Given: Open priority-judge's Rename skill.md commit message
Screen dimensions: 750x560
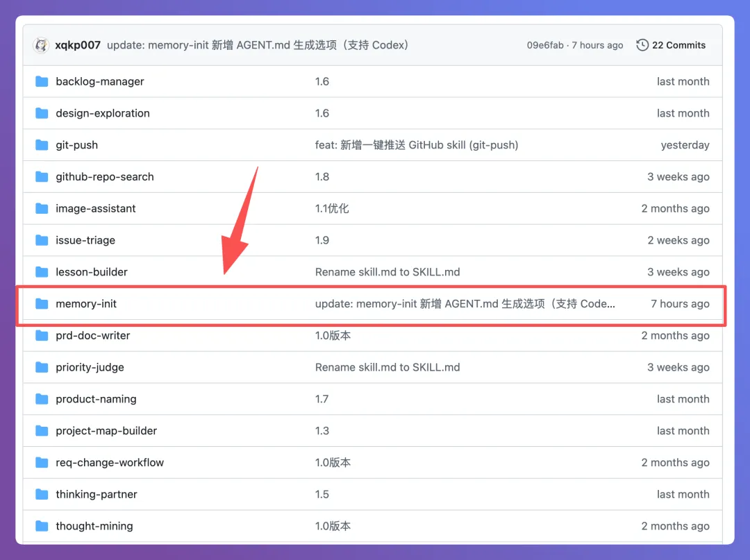Looking at the screenshot, I should click(x=387, y=367).
